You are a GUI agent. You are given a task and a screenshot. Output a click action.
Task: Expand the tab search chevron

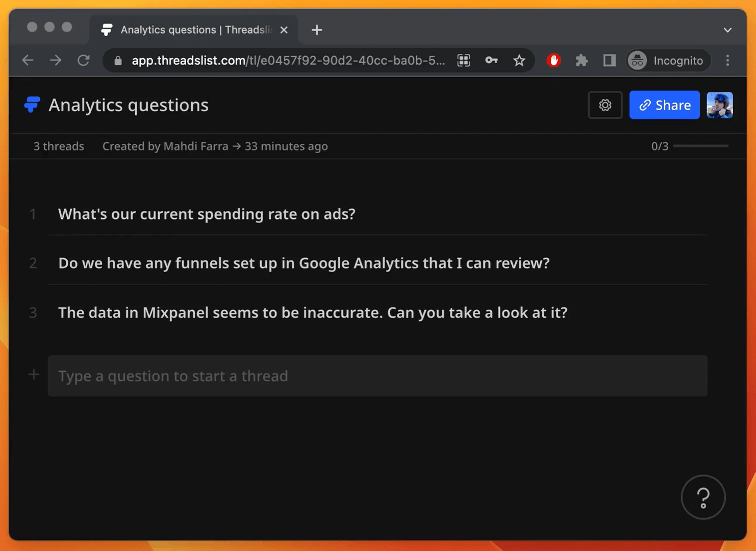point(727,30)
